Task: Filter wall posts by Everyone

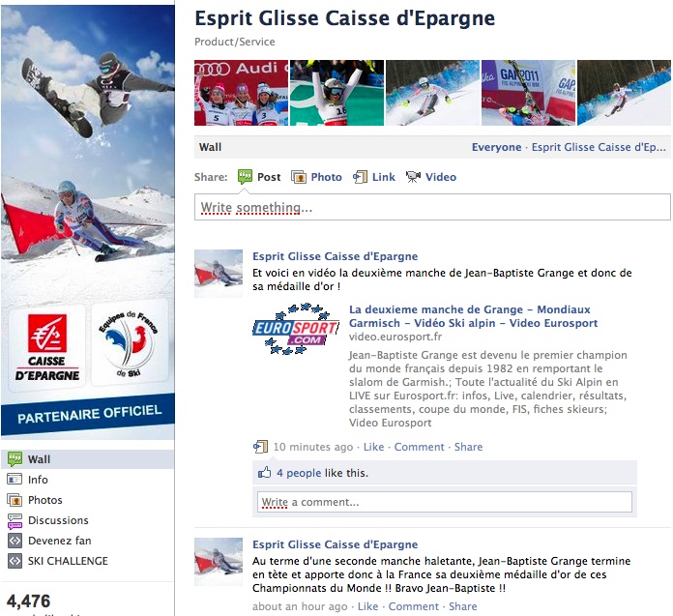Action: (496, 147)
